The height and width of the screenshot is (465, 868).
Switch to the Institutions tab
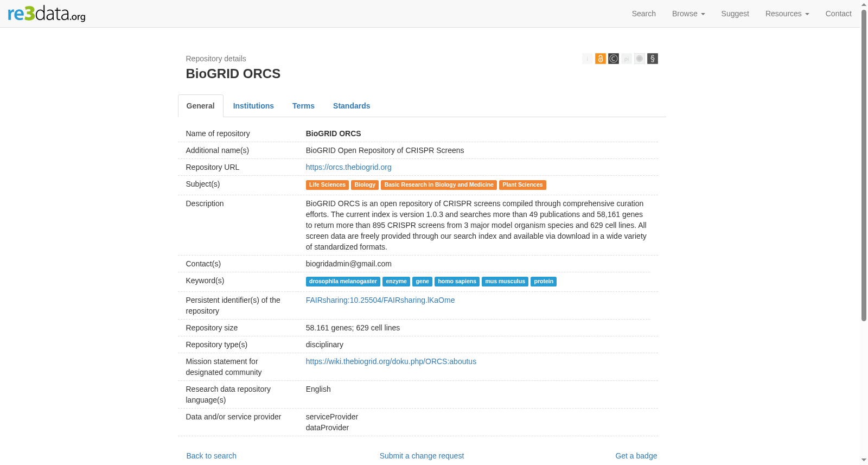click(x=253, y=106)
